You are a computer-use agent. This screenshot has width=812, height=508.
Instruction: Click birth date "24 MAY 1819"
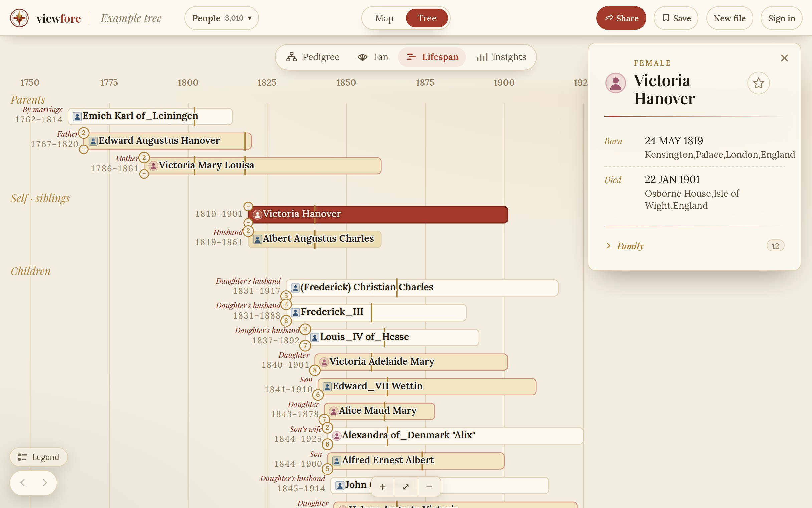674,141
